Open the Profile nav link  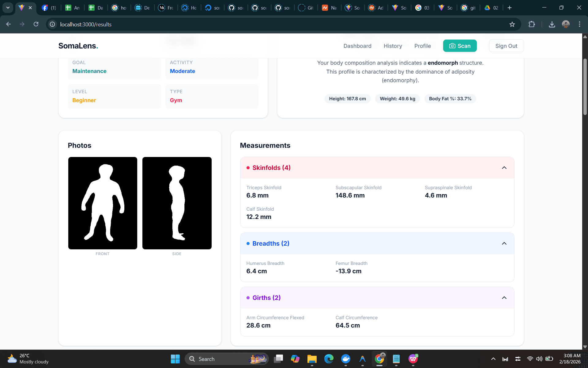[422, 46]
